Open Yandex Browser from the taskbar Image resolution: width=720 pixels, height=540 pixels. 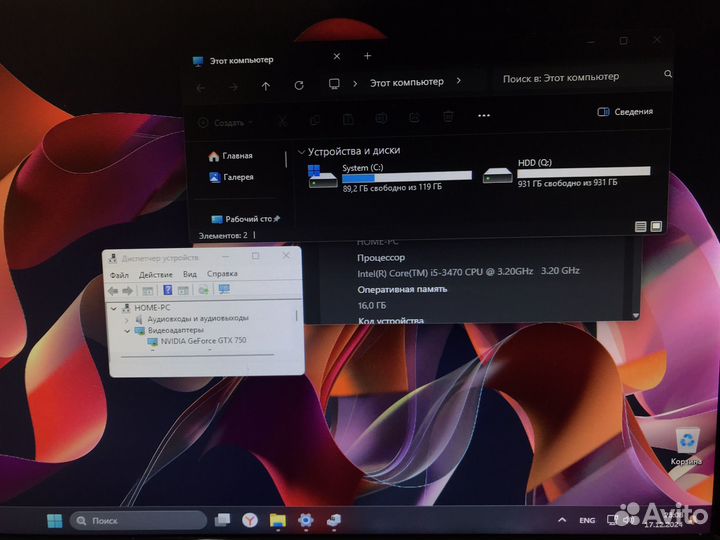click(249, 520)
